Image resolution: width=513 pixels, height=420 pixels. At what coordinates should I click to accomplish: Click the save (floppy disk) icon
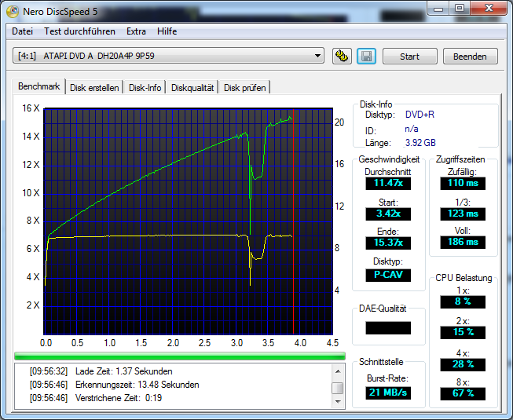(366, 57)
